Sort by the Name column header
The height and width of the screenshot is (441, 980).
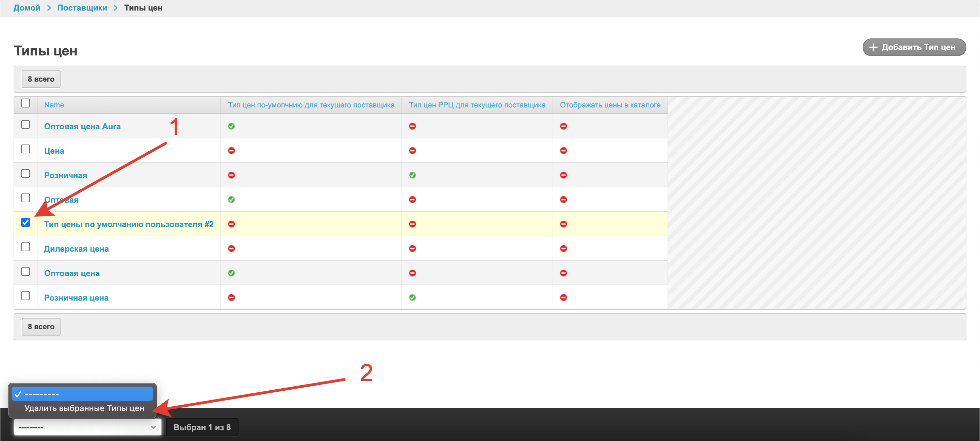point(54,105)
